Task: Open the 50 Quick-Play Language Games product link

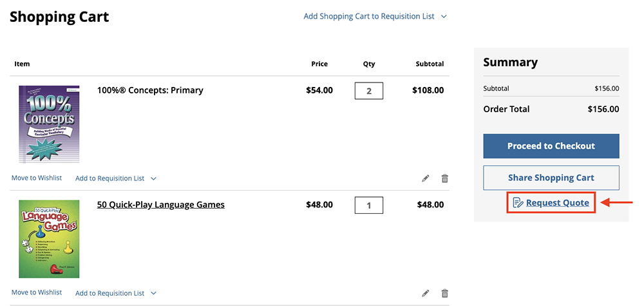Action: point(160,205)
